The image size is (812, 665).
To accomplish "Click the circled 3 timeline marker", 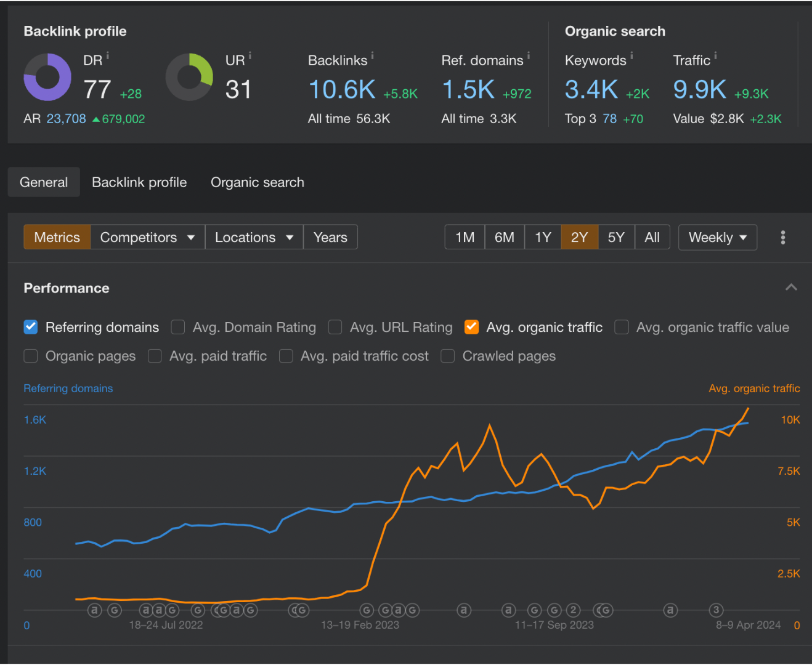I will (x=716, y=610).
